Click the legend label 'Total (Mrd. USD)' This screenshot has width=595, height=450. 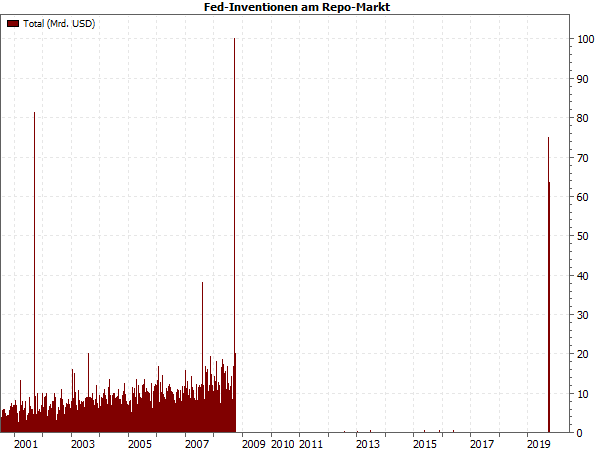click(x=59, y=24)
